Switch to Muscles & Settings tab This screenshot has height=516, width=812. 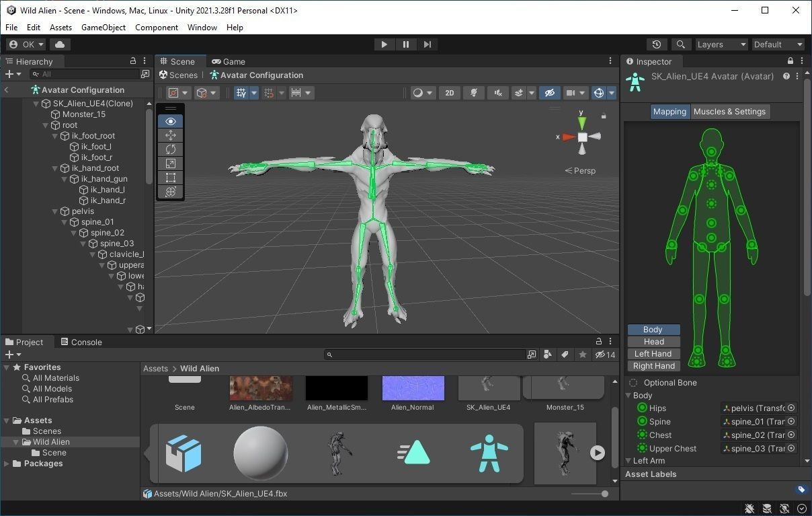pyautogui.click(x=729, y=112)
